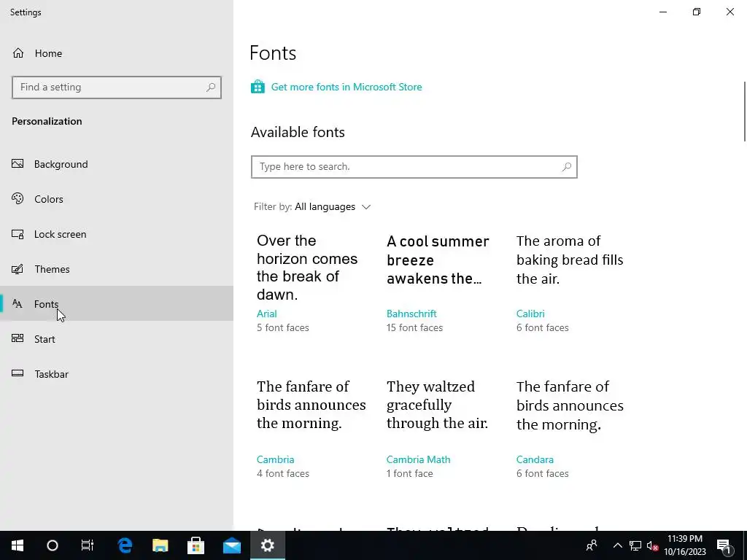Viewport: 747px width, 560px height.
Task: Click the Fonts AA icon
Action: coord(18,304)
